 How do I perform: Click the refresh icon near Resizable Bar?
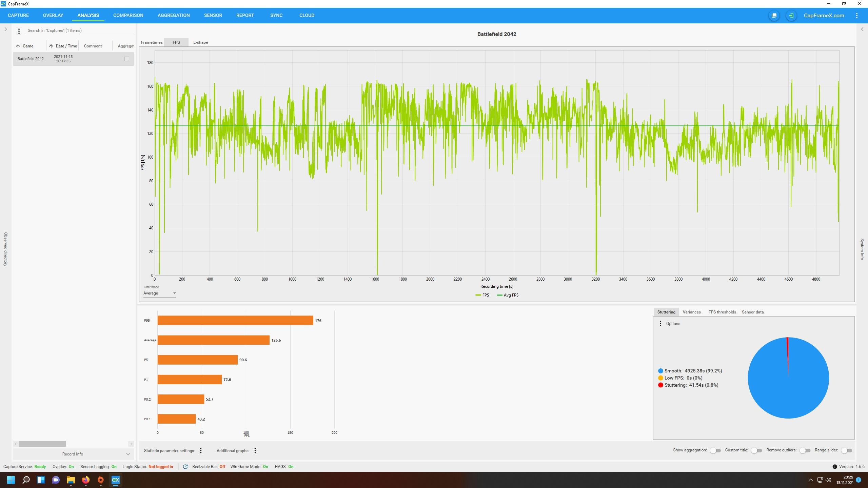(185, 467)
